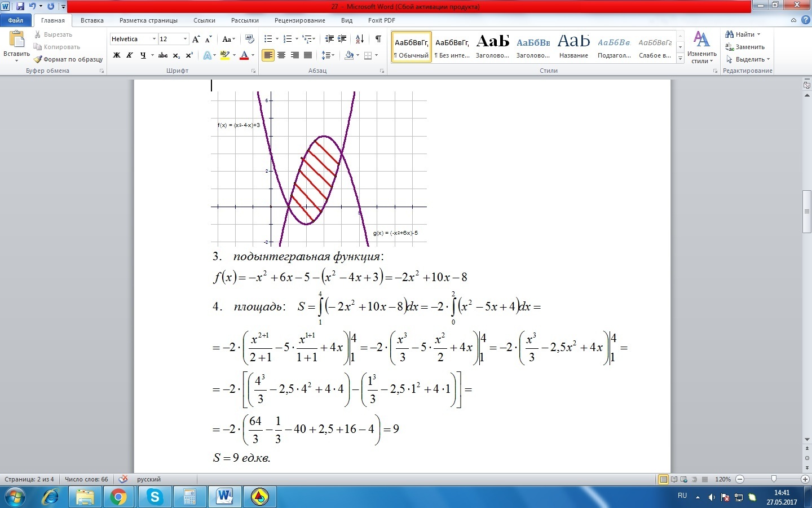Open the Файл tab

pos(16,20)
